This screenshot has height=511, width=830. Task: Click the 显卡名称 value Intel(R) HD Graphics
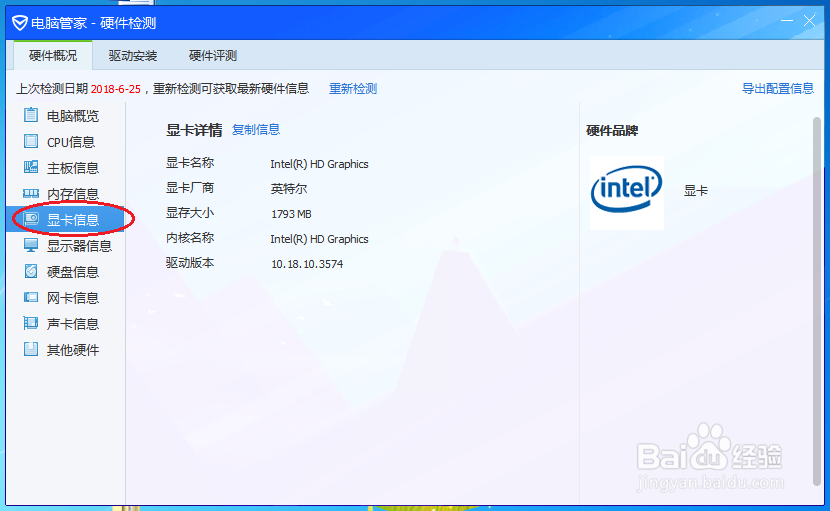click(319, 164)
